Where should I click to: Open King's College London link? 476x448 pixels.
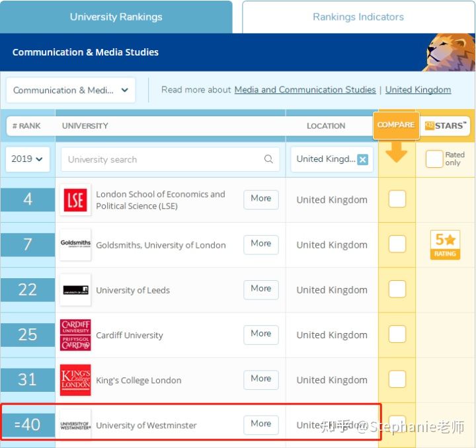138,381
